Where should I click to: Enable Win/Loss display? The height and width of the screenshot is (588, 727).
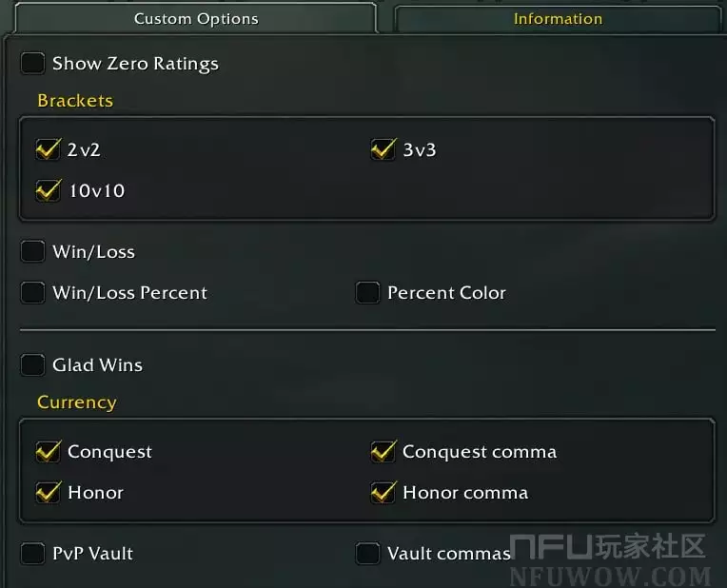pyautogui.click(x=33, y=252)
